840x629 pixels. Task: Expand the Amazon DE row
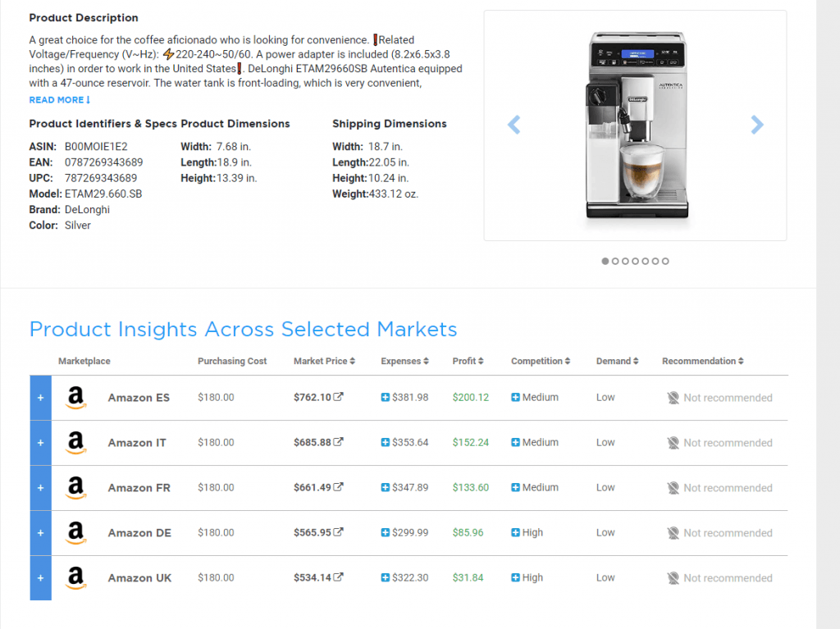[x=41, y=532]
